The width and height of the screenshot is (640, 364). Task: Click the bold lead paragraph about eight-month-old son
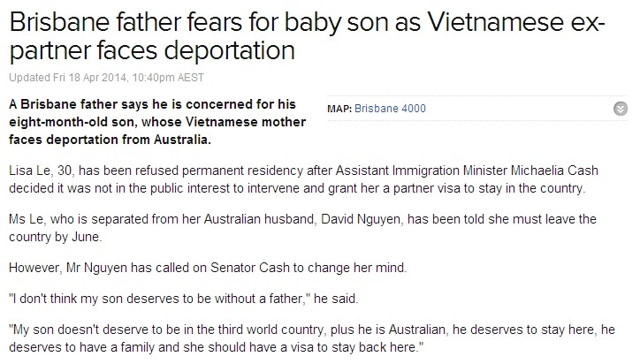coord(157,122)
